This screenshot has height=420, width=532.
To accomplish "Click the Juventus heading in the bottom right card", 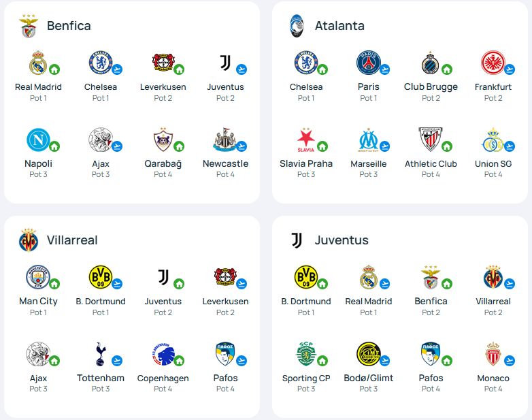I will [342, 240].
